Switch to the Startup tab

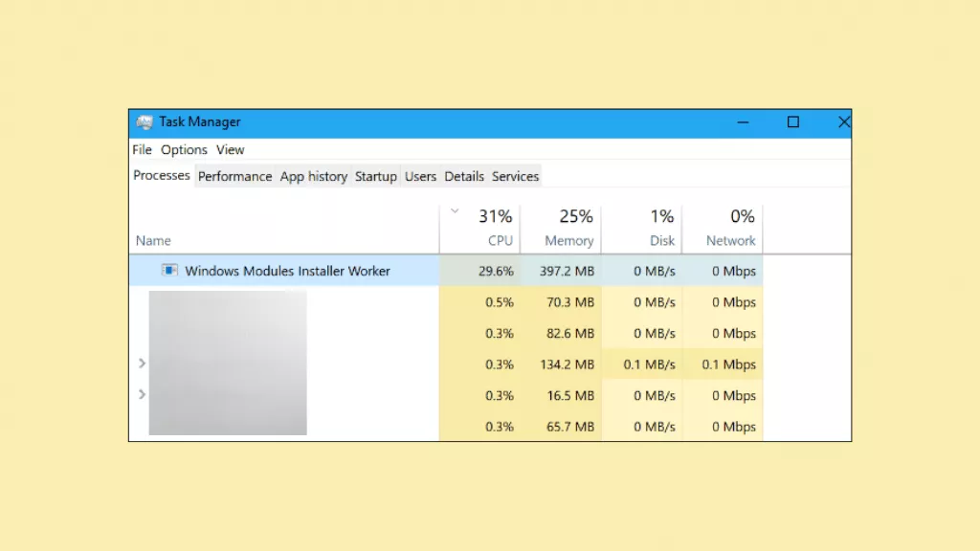click(x=375, y=177)
